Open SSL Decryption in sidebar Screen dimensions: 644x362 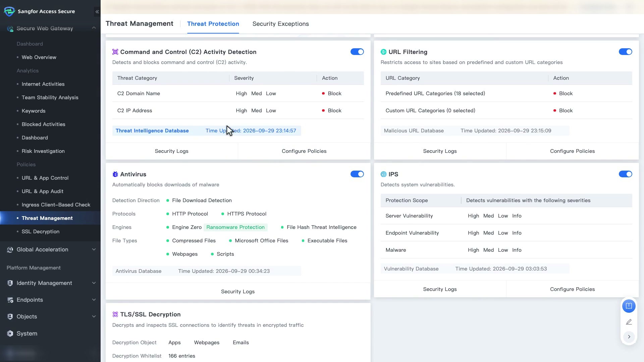[x=41, y=232]
